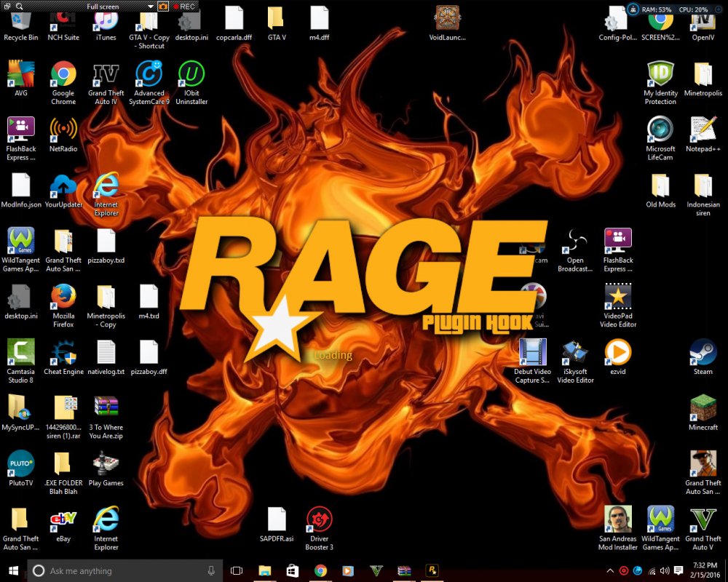Open PlutoTV desktop shortcut
Image resolution: width=728 pixels, height=582 pixels.
coord(21,468)
